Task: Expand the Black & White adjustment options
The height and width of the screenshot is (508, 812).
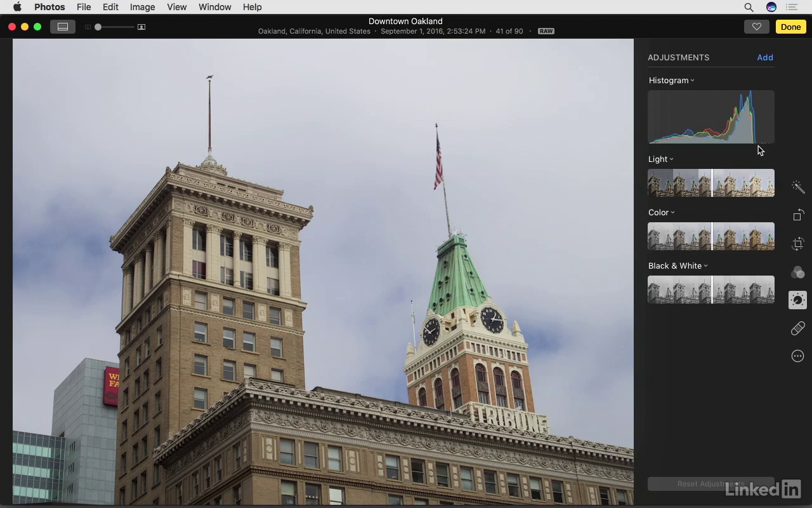Action: point(705,266)
